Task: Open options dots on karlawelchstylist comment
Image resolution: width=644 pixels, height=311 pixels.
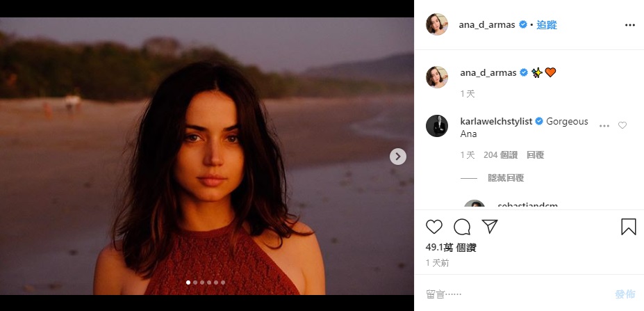Action: pyautogui.click(x=604, y=126)
